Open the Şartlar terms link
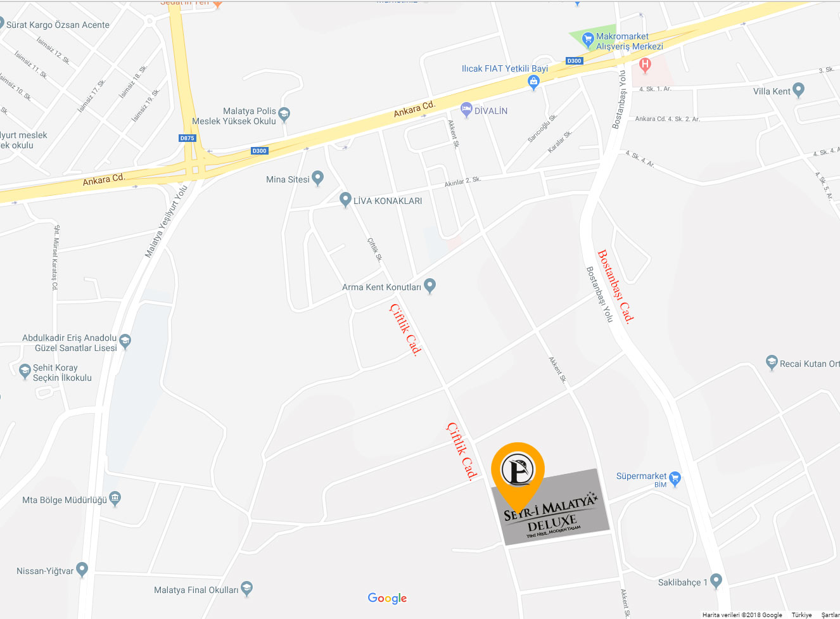This screenshot has width=840, height=619. pos(830,615)
